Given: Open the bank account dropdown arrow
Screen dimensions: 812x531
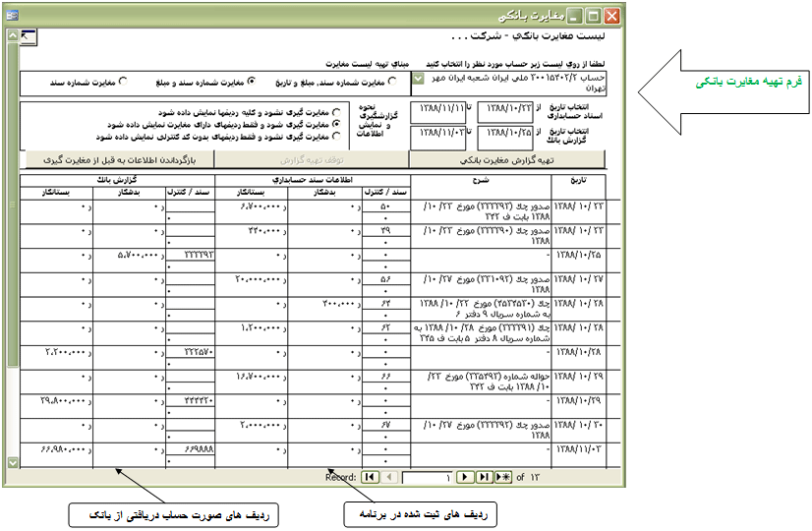Looking at the screenshot, I should [419, 79].
